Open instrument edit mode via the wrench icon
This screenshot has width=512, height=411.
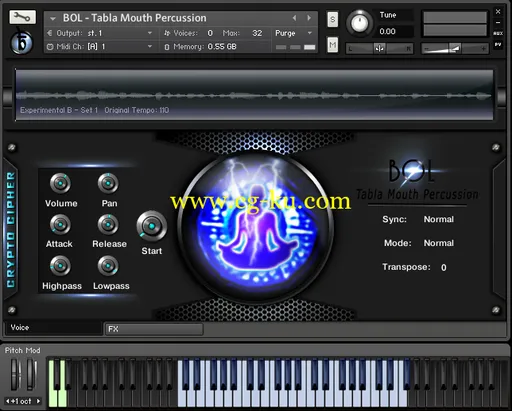22,17
